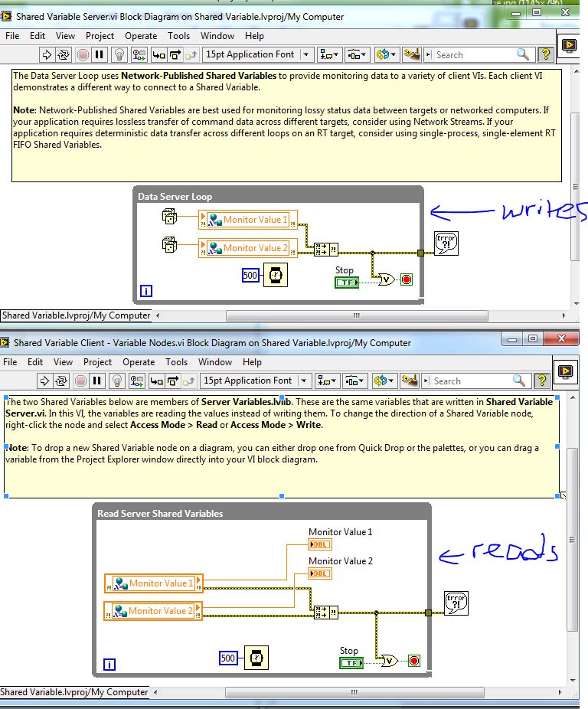Click Stop boolean terminal in Read Server loop

(x=351, y=663)
